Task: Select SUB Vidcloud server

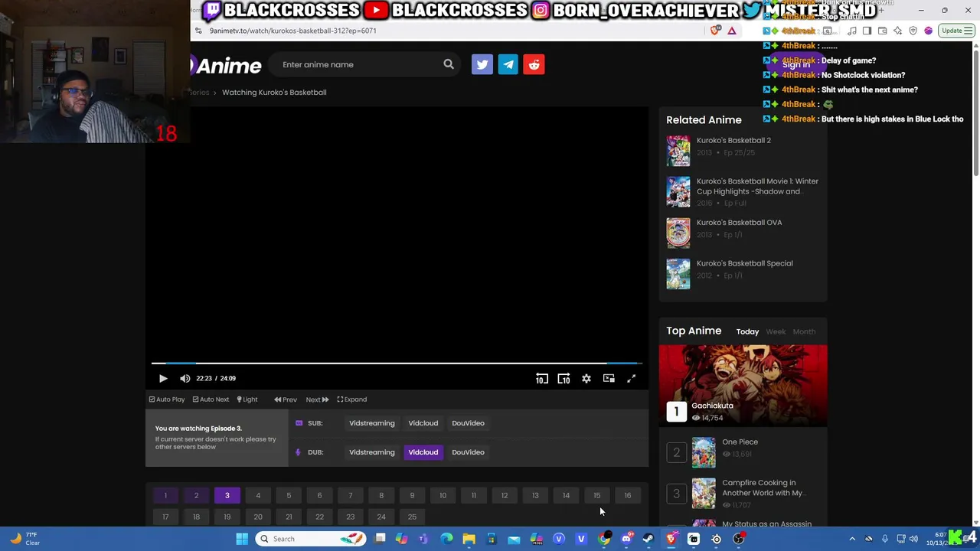Action: (x=423, y=423)
